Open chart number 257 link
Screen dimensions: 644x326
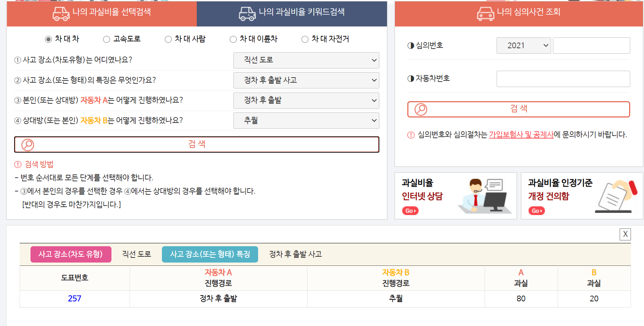pos(74,299)
